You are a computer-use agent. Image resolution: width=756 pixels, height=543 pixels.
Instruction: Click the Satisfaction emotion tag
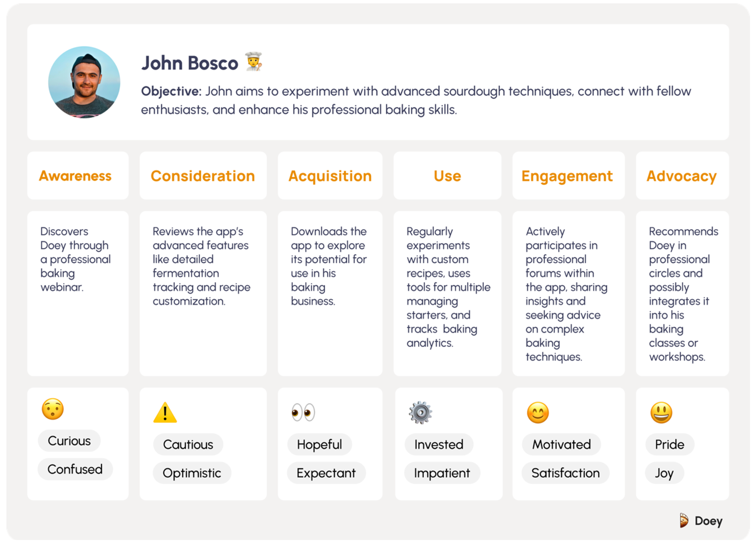[x=565, y=473]
